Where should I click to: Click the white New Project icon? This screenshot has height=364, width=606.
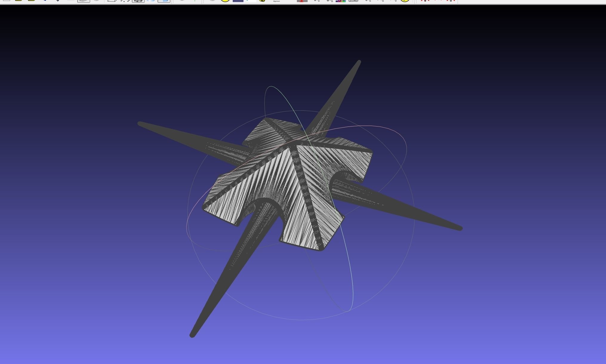point(6,1)
